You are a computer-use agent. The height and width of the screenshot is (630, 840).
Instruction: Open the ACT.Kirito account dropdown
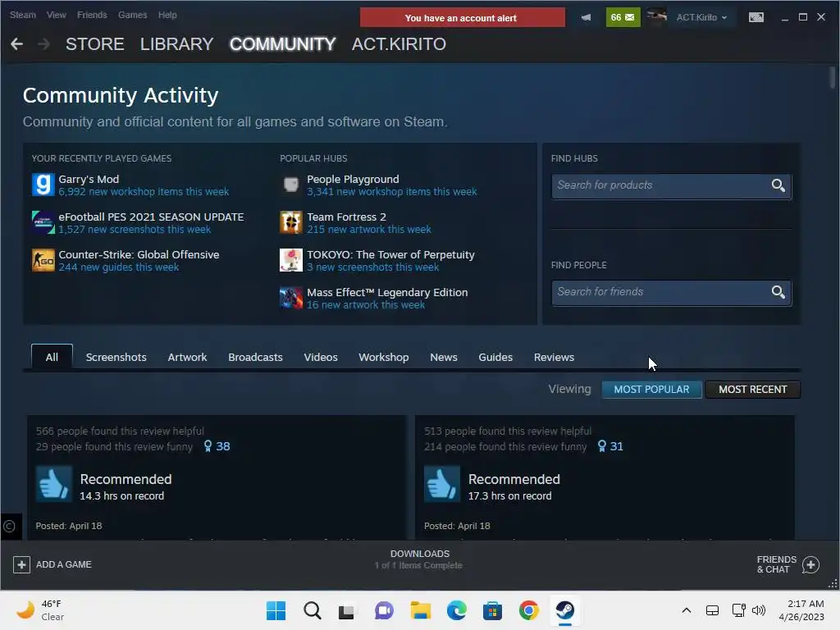pyautogui.click(x=701, y=17)
